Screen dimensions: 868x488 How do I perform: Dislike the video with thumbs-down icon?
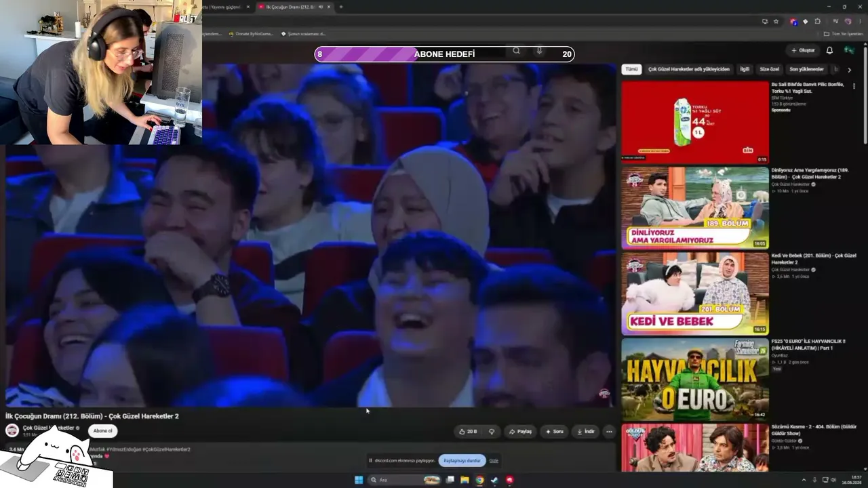click(492, 431)
